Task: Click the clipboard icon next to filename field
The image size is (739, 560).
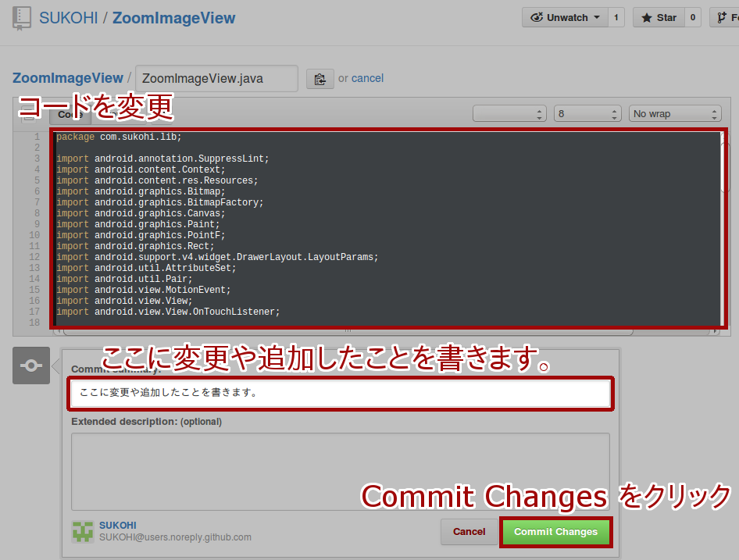Action: (x=320, y=78)
